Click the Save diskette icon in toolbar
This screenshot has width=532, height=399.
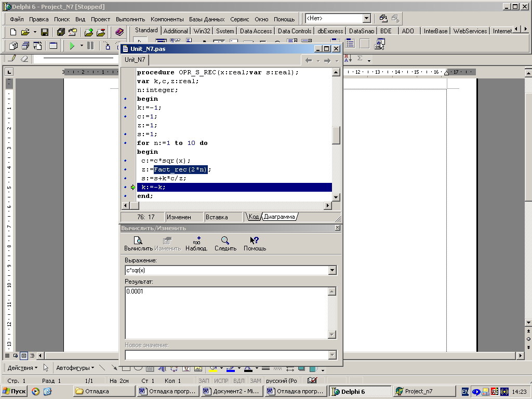click(45, 32)
